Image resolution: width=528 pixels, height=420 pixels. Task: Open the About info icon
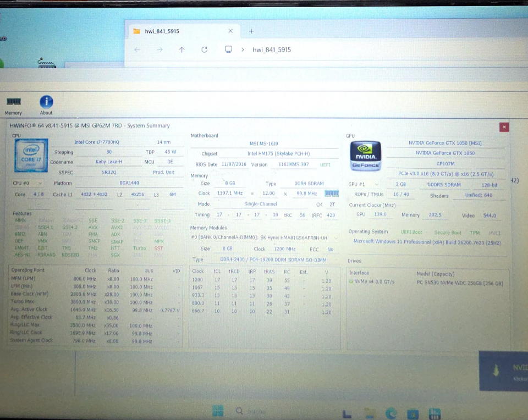coord(46,106)
